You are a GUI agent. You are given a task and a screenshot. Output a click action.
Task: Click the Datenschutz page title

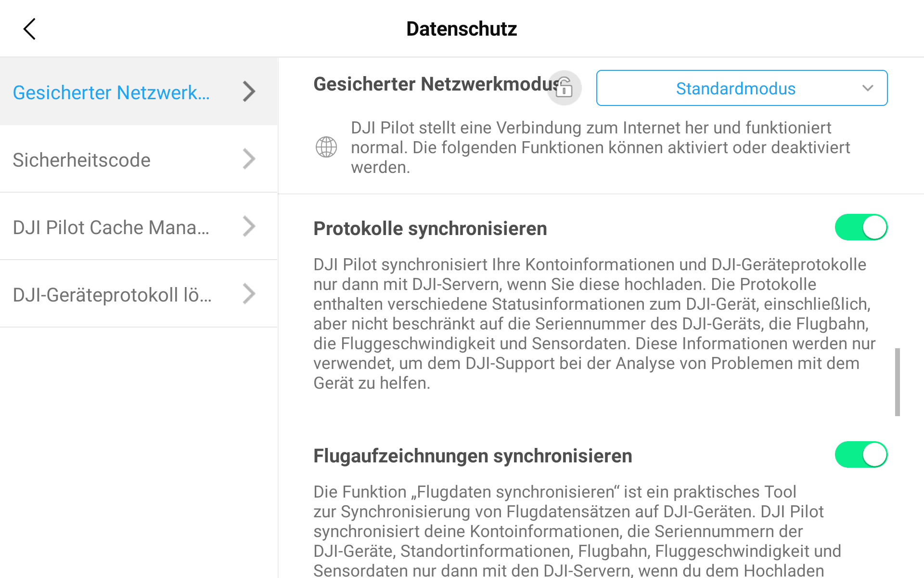point(461,29)
